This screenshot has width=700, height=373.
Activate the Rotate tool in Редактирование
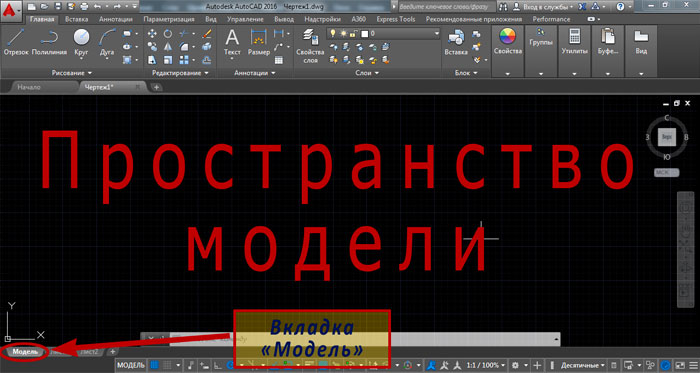(x=167, y=33)
